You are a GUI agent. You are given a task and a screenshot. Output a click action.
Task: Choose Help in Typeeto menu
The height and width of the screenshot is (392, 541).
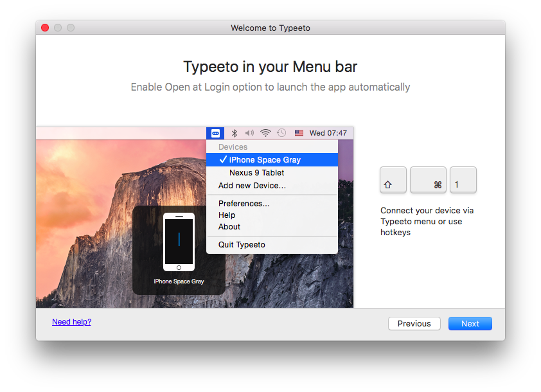point(272,215)
